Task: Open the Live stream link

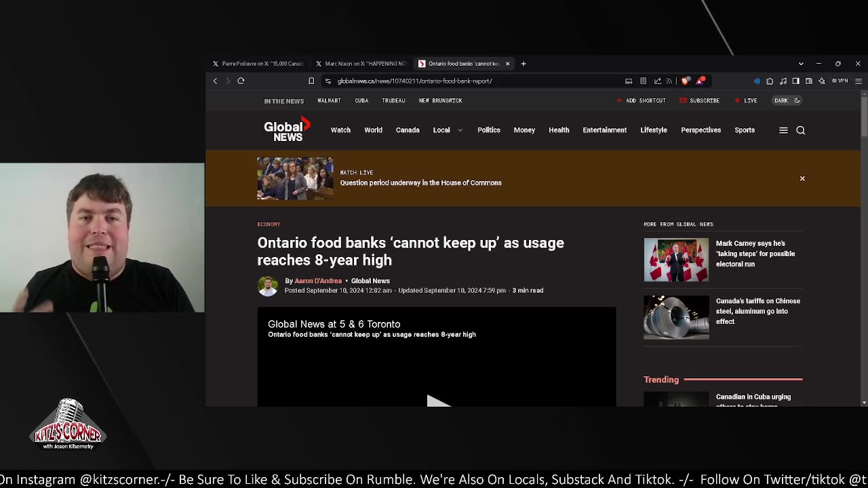Action: point(746,100)
